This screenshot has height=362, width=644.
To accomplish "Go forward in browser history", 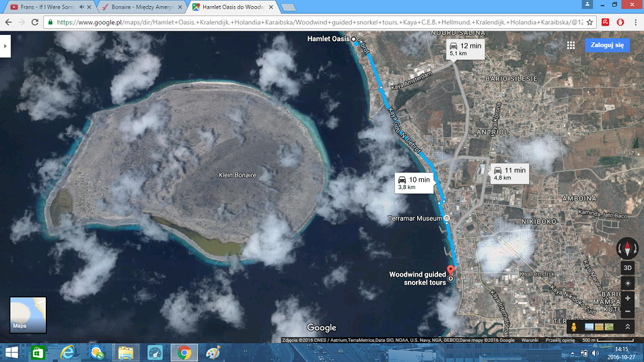I will (22, 22).
